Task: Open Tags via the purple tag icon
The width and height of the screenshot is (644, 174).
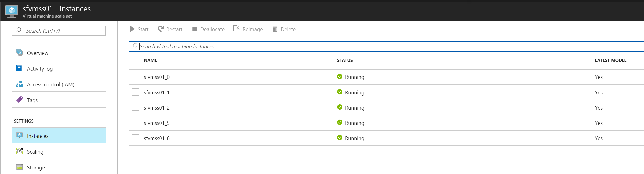Action: (19, 100)
